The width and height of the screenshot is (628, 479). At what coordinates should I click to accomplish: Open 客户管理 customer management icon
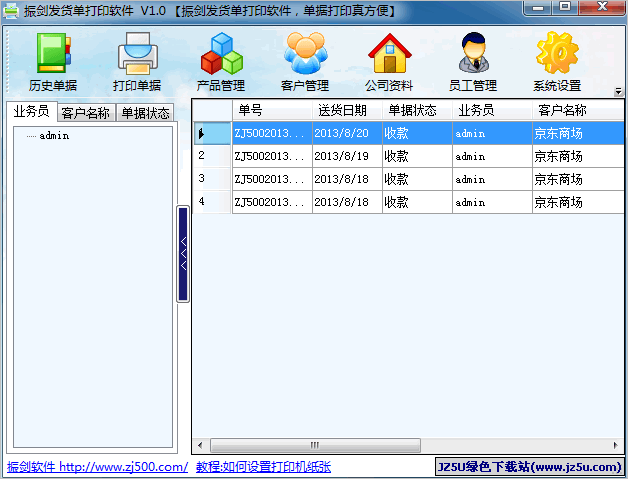point(305,62)
